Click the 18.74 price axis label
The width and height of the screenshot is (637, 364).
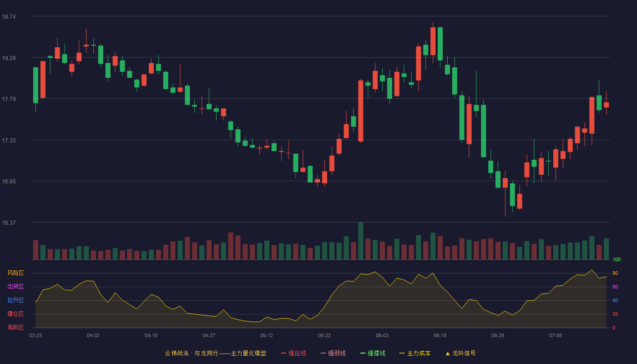pyautogui.click(x=9, y=17)
